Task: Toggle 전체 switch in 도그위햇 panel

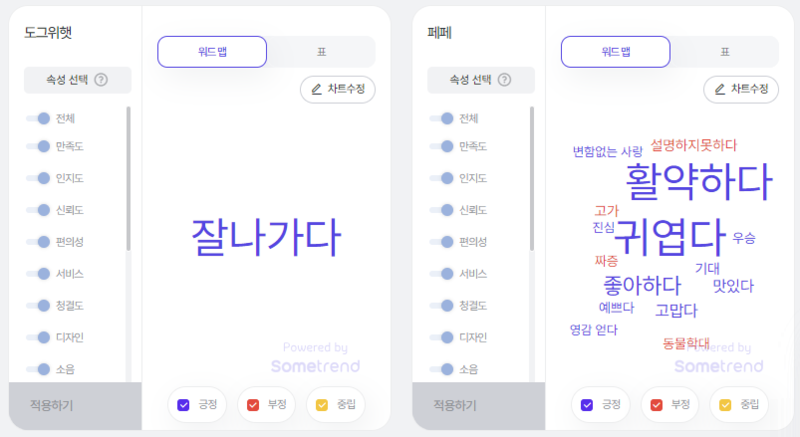Action: (38, 118)
